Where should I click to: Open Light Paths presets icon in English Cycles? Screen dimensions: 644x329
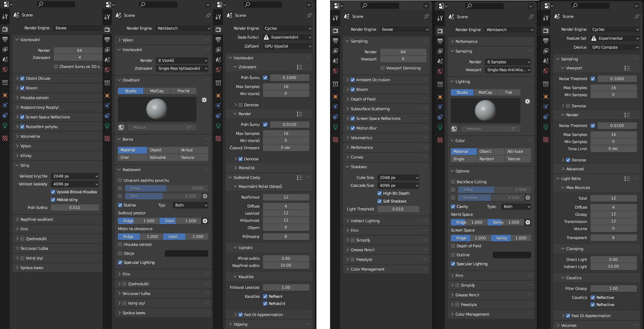[x=627, y=179]
